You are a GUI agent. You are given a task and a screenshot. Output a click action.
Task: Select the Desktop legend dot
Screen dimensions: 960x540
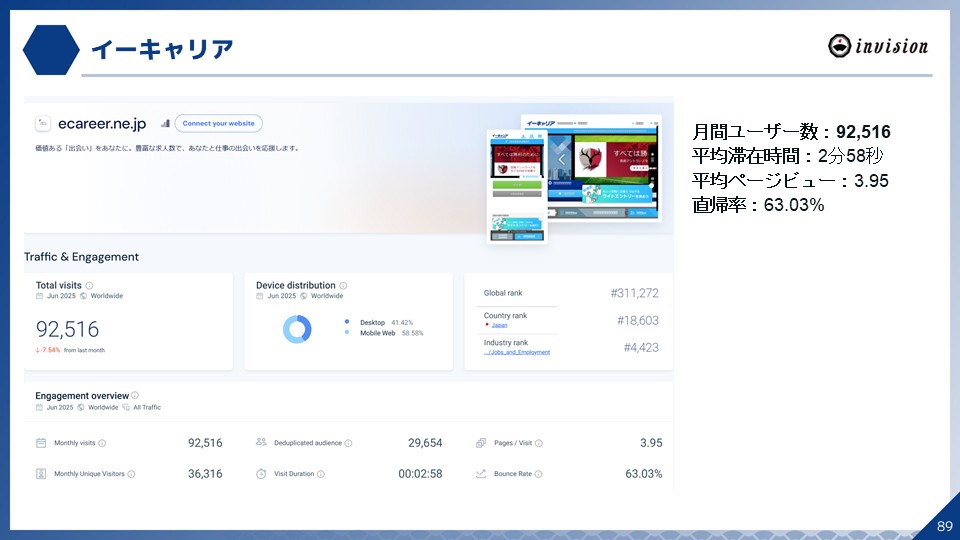347,322
